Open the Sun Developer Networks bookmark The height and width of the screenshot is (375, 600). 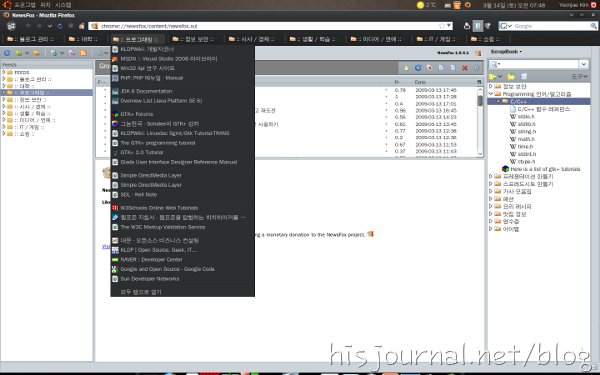(x=183, y=279)
